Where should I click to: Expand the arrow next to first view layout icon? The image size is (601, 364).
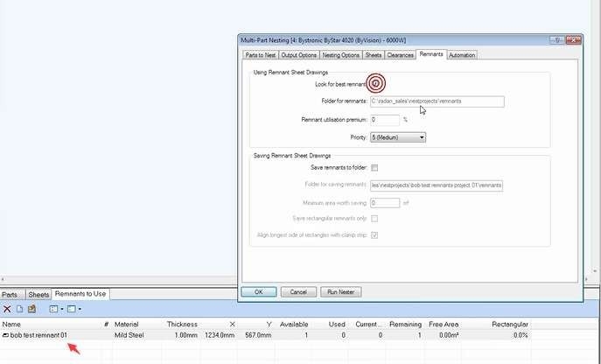click(62, 309)
